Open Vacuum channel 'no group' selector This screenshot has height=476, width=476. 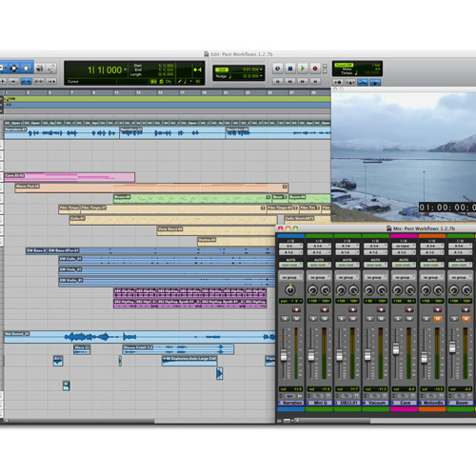375,277
